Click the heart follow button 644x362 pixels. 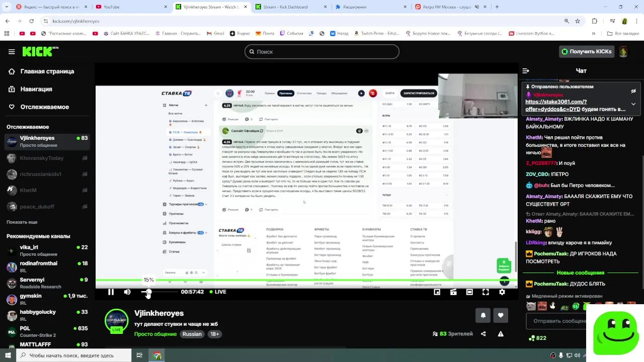(501, 315)
